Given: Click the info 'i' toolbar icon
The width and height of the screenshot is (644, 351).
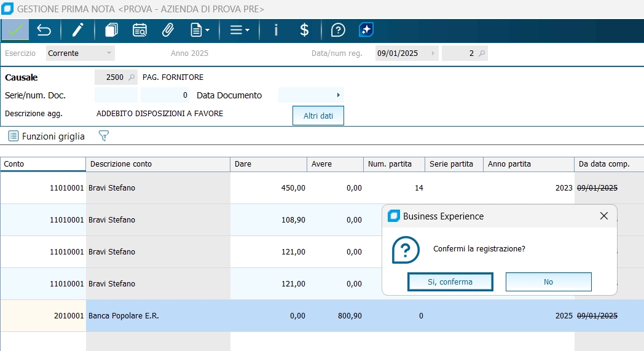Looking at the screenshot, I should (x=276, y=30).
